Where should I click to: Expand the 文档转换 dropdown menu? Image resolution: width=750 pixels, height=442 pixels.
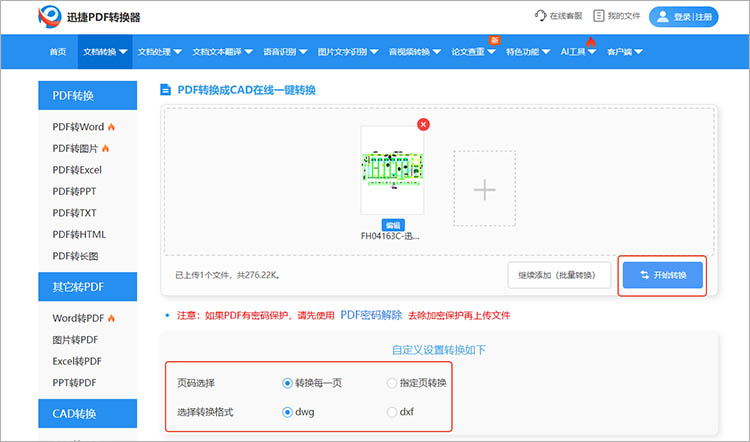click(105, 52)
